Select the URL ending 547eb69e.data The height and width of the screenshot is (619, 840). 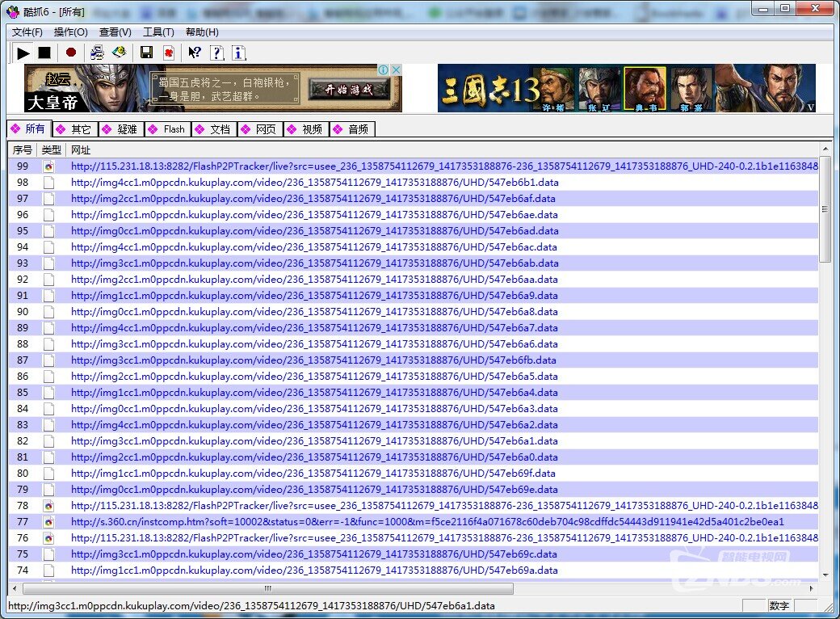tap(314, 490)
